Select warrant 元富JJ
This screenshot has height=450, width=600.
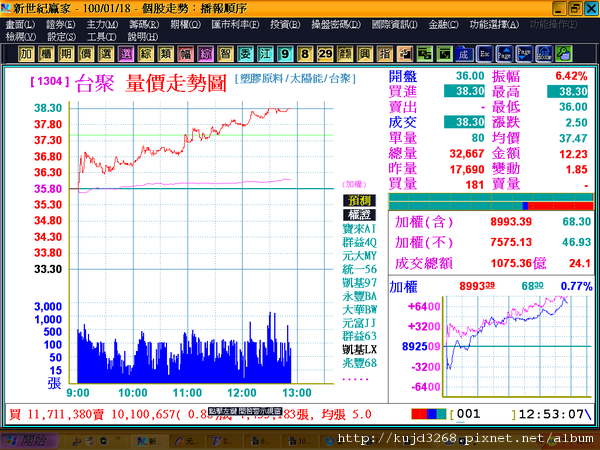359,323
